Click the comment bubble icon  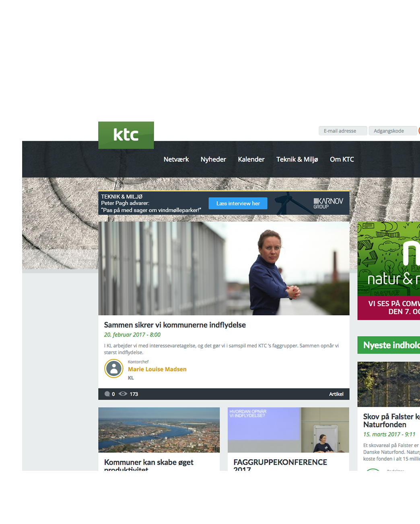click(107, 394)
